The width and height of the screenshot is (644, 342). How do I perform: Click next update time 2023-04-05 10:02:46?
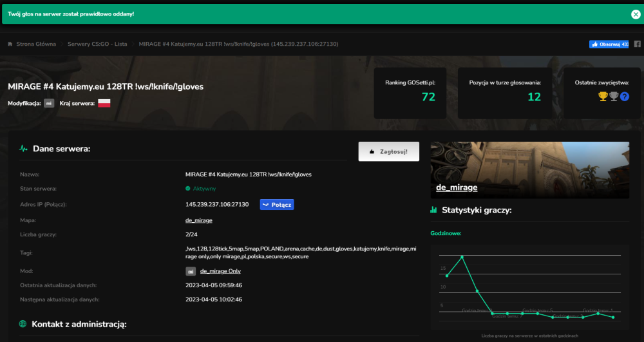coord(214,299)
